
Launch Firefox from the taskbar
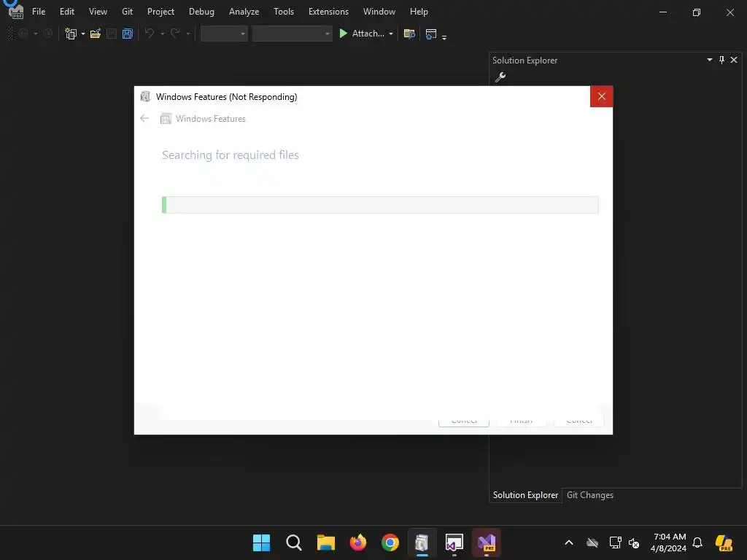click(357, 542)
